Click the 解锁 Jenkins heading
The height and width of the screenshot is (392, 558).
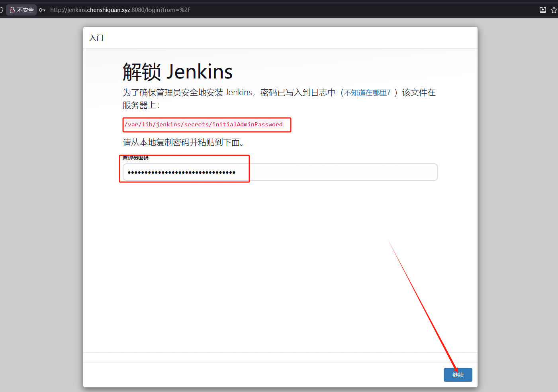[x=178, y=72]
